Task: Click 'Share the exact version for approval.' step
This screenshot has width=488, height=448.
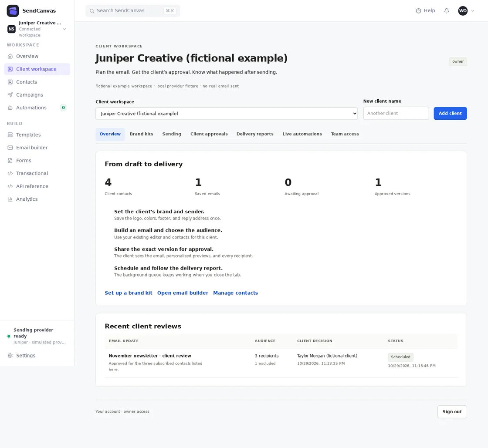Action: (x=164, y=249)
